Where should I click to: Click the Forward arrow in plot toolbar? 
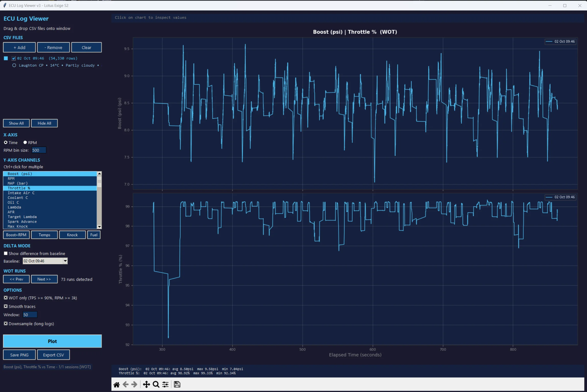click(134, 384)
